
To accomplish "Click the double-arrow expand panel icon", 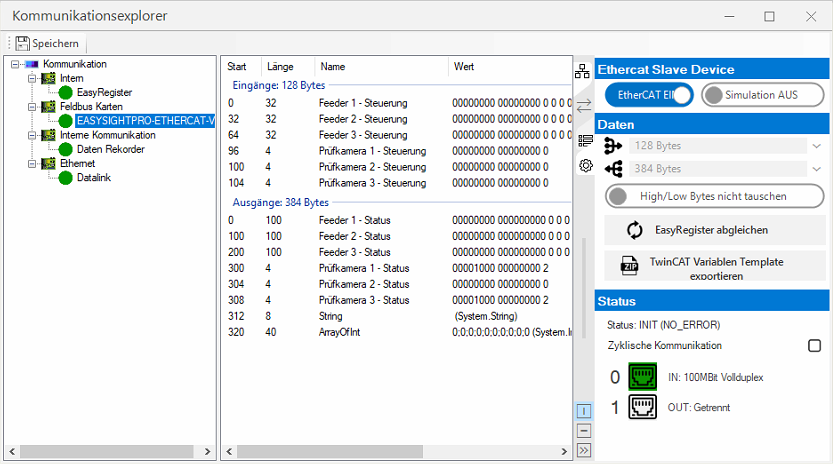I will [585, 451].
